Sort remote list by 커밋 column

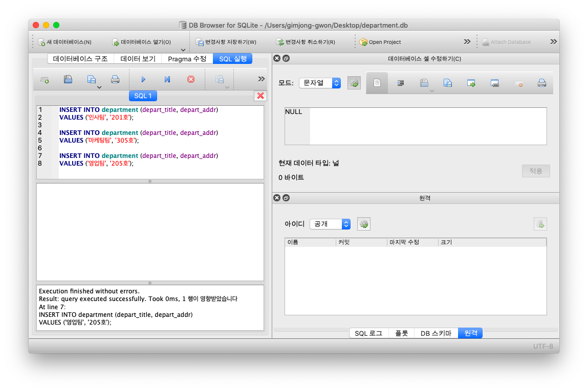tap(361, 242)
